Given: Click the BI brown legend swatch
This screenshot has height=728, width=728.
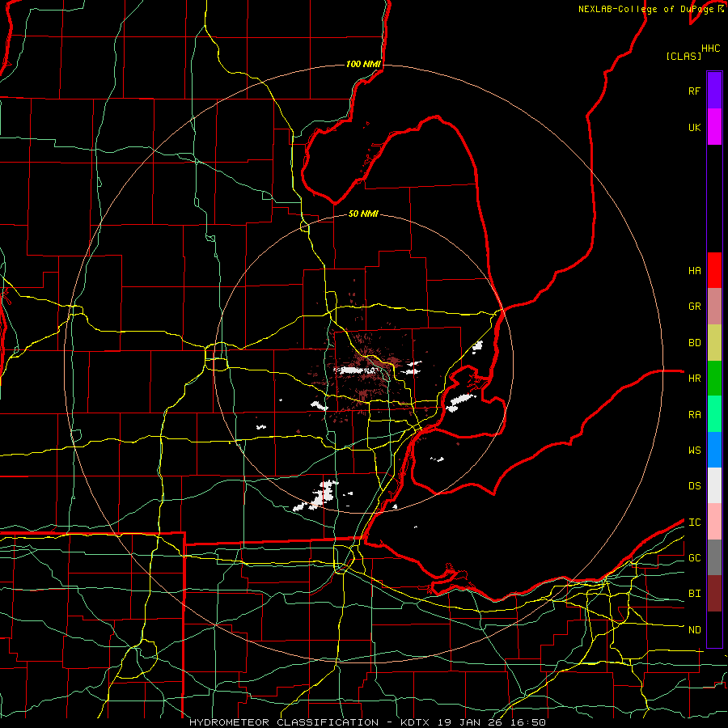Looking at the screenshot, I should [714, 594].
